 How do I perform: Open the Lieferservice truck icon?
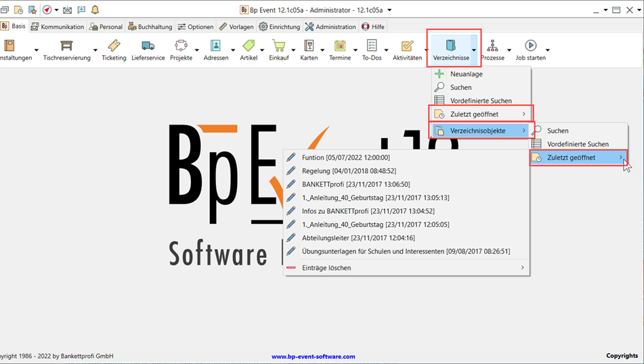pos(148,45)
